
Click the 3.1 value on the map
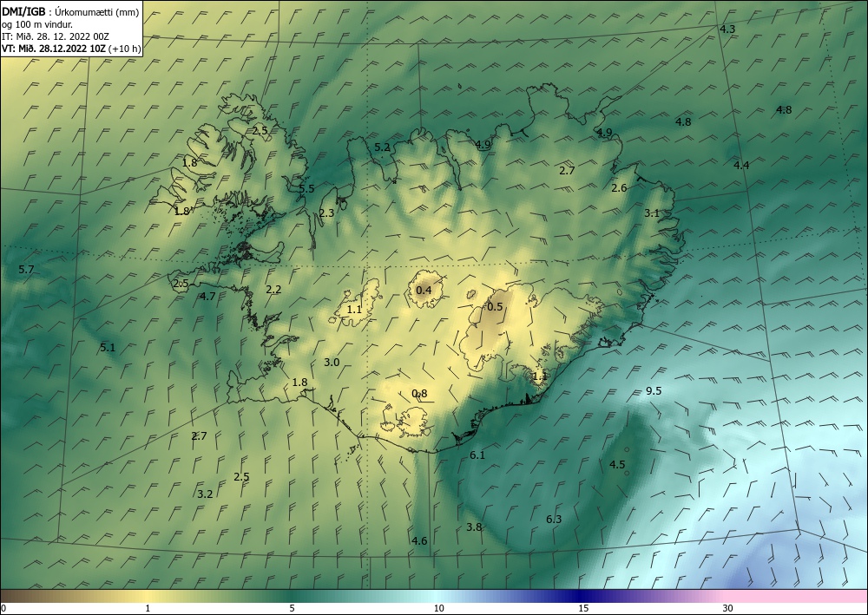pos(652,213)
